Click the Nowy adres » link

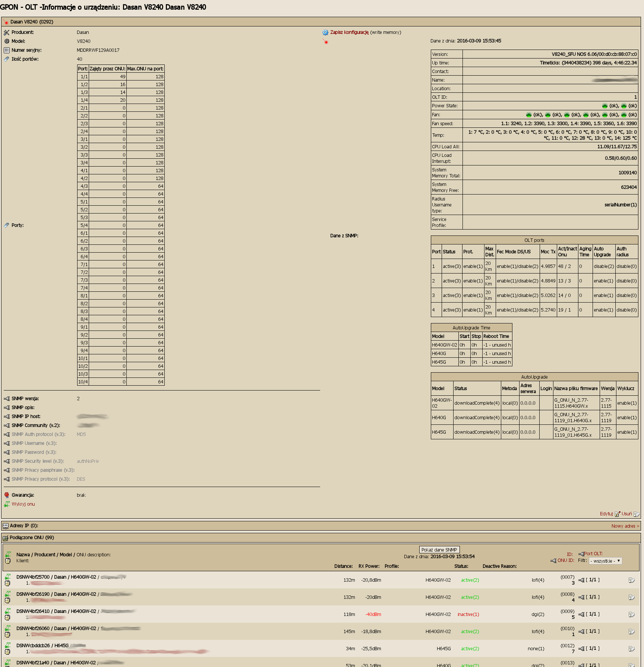(625, 526)
